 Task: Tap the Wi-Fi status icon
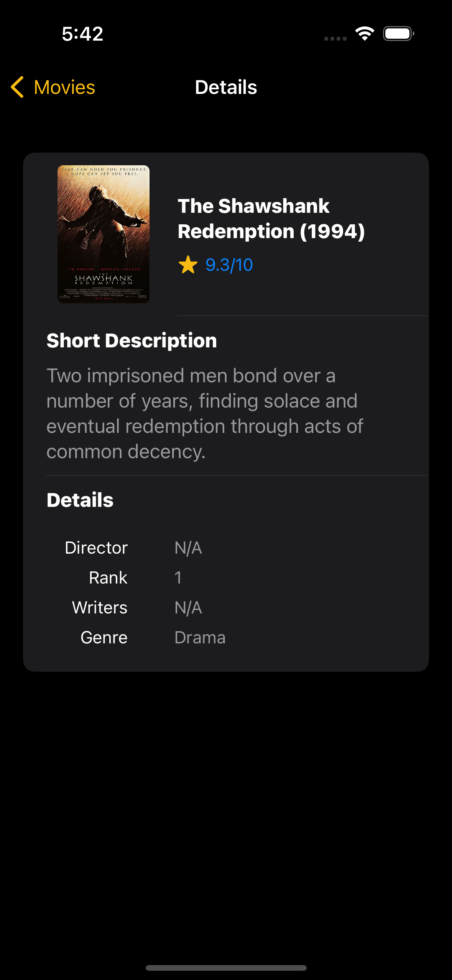364,34
